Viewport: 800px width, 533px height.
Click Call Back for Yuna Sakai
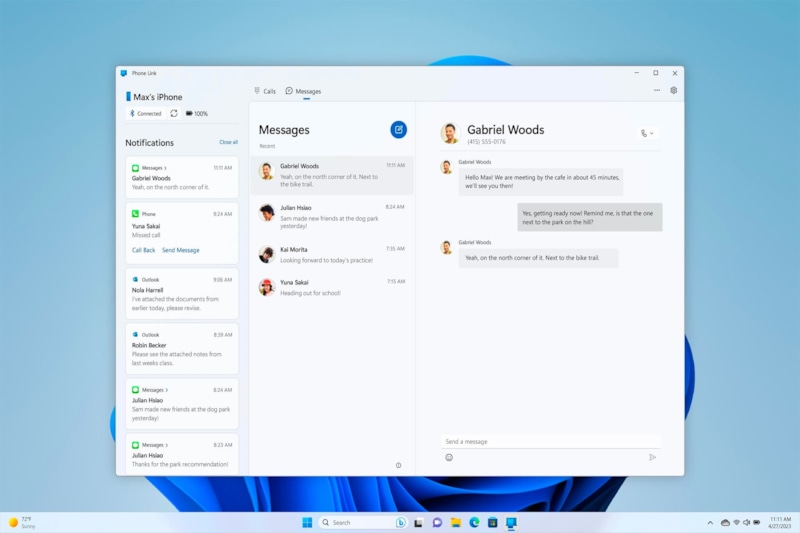coord(144,250)
